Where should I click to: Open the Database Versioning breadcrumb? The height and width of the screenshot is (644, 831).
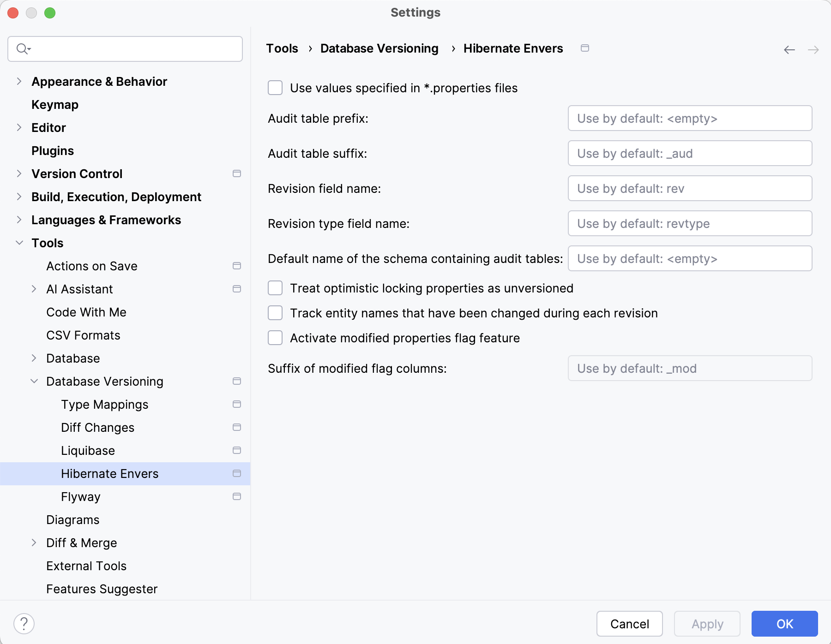coord(379,48)
